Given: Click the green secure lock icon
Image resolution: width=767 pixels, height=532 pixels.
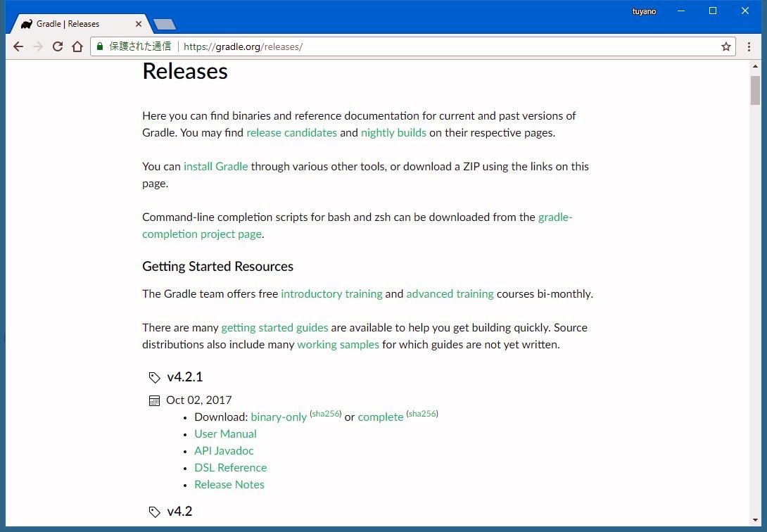Looking at the screenshot, I should pyautogui.click(x=100, y=46).
